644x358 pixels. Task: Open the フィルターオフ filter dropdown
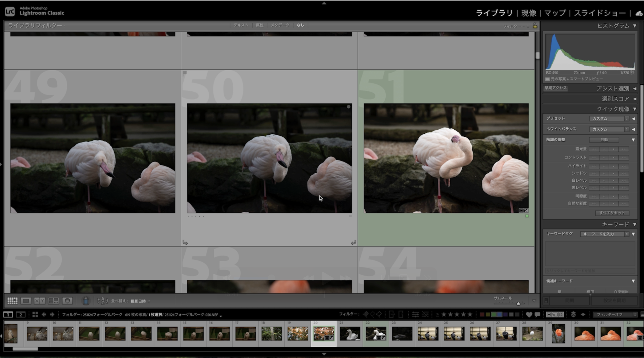615,315
